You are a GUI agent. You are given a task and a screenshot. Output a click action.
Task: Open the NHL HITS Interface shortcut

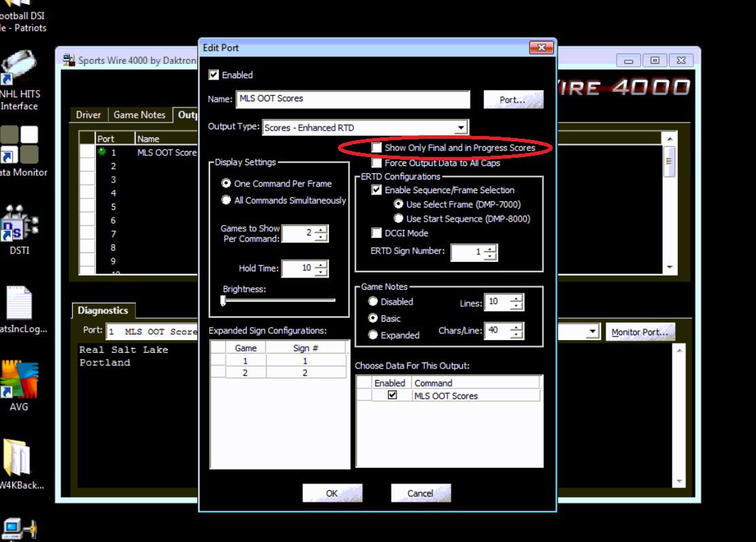[x=19, y=68]
